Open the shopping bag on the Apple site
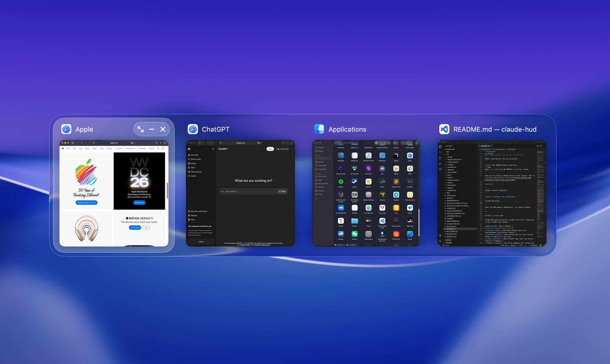Screen dimensions: 610x364 [163, 148]
